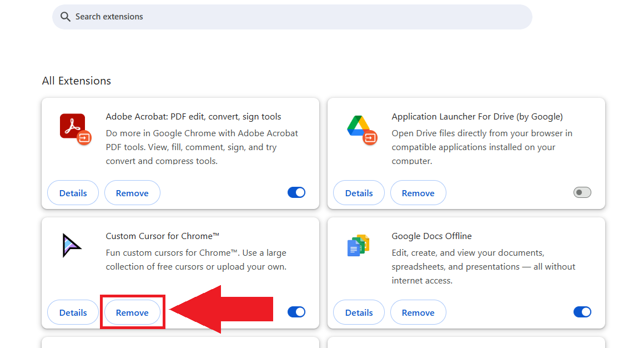Turn off the Custom Cursor for Chrome toggle
The width and height of the screenshot is (644, 348).
click(296, 312)
